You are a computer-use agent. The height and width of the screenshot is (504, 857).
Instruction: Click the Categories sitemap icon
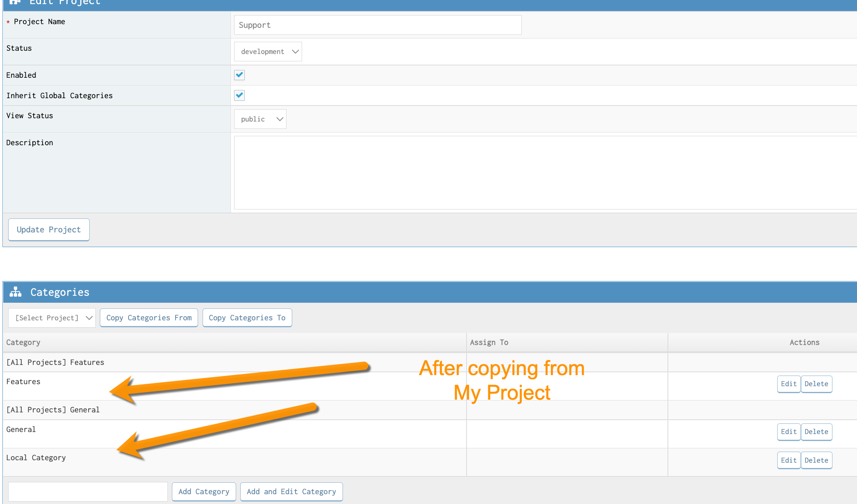16,292
